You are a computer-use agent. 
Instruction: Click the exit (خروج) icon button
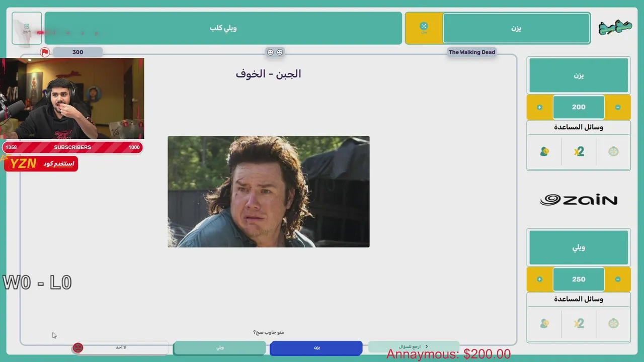point(27,28)
